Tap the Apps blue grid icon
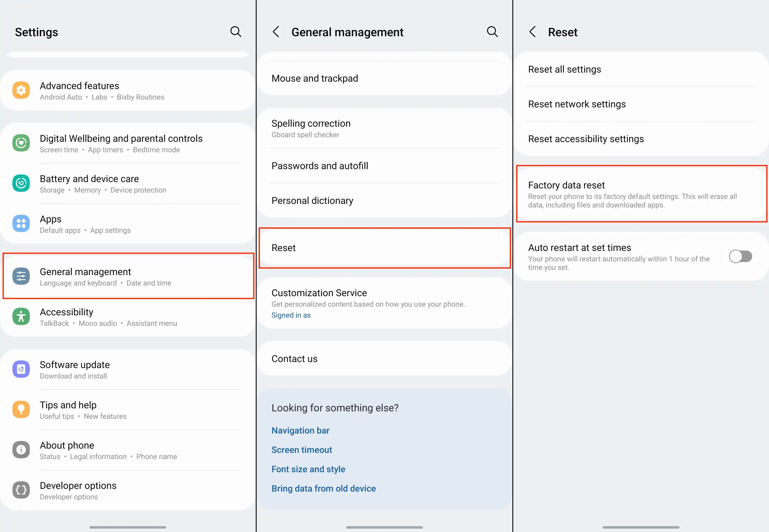 click(21, 224)
